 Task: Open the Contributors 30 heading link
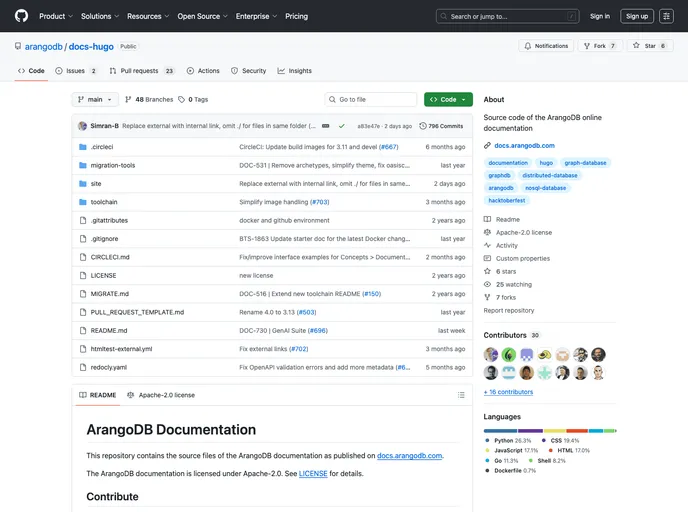511,335
